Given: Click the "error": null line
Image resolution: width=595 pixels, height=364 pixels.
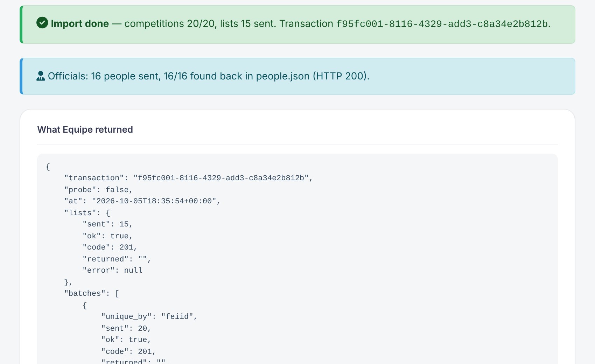Looking at the screenshot, I should coord(112,271).
